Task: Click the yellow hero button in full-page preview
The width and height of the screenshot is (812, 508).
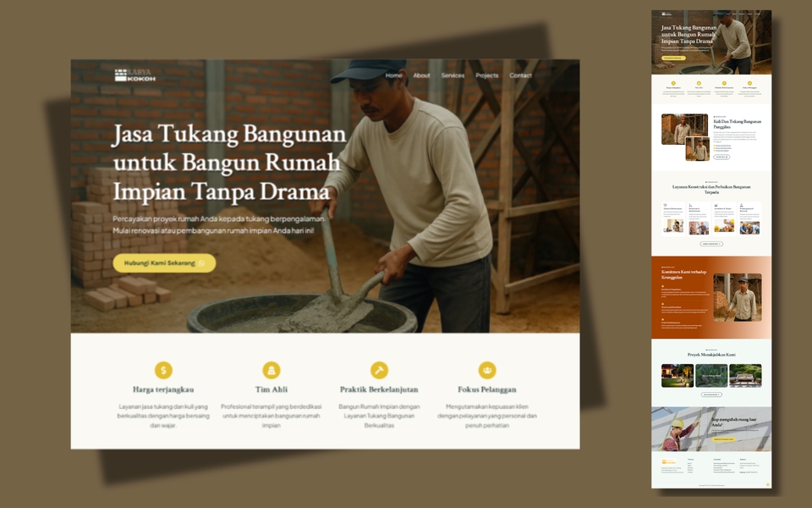Action: tap(673, 58)
